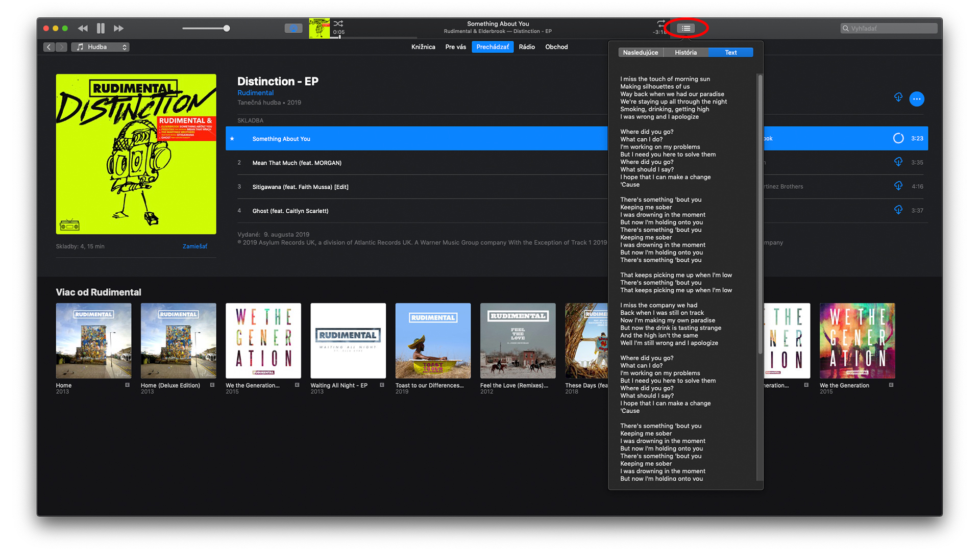Switch to the Knižnica tab
The height and width of the screenshot is (551, 980).
tap(423, 47)
